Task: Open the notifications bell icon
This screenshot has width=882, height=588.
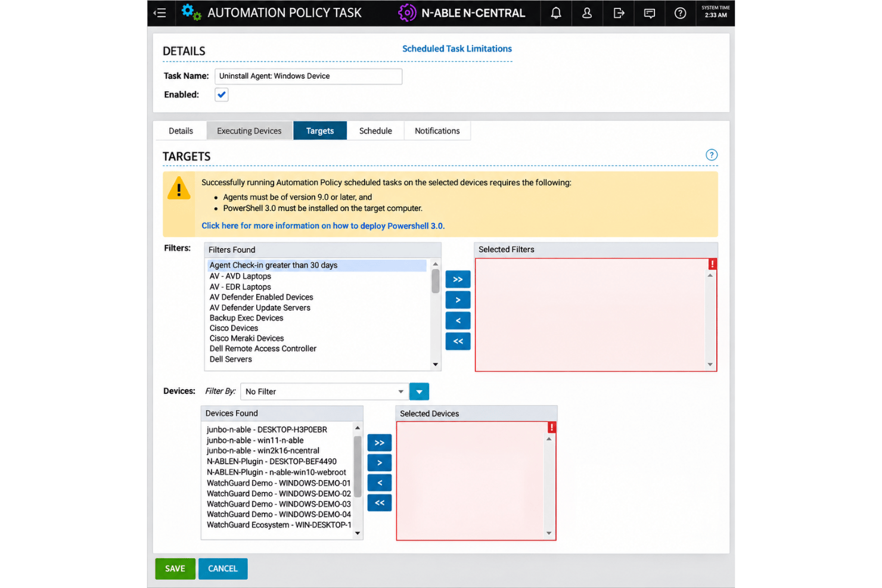Action: [555, 13]
